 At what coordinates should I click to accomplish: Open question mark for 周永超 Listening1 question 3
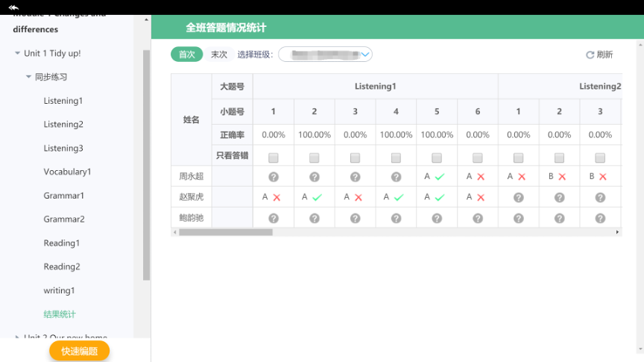pos(356,177)
